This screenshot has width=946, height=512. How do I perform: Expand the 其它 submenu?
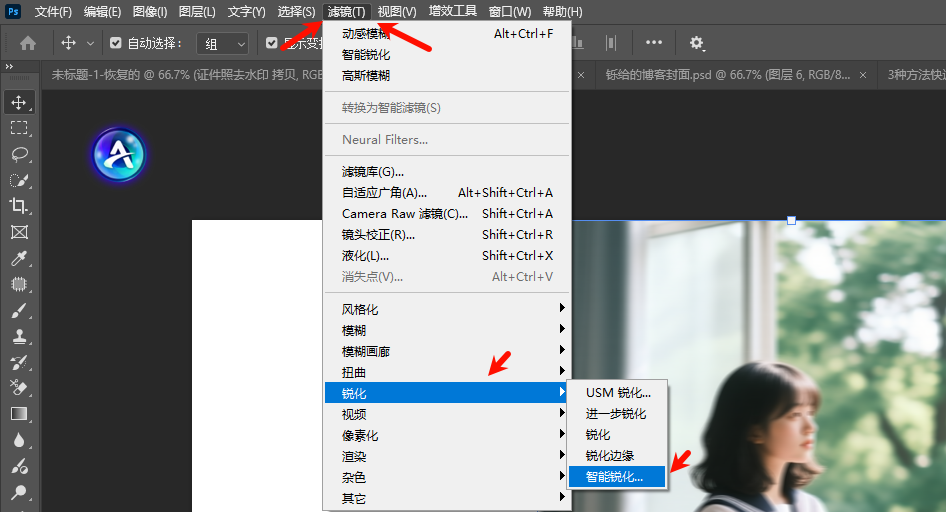447,499
